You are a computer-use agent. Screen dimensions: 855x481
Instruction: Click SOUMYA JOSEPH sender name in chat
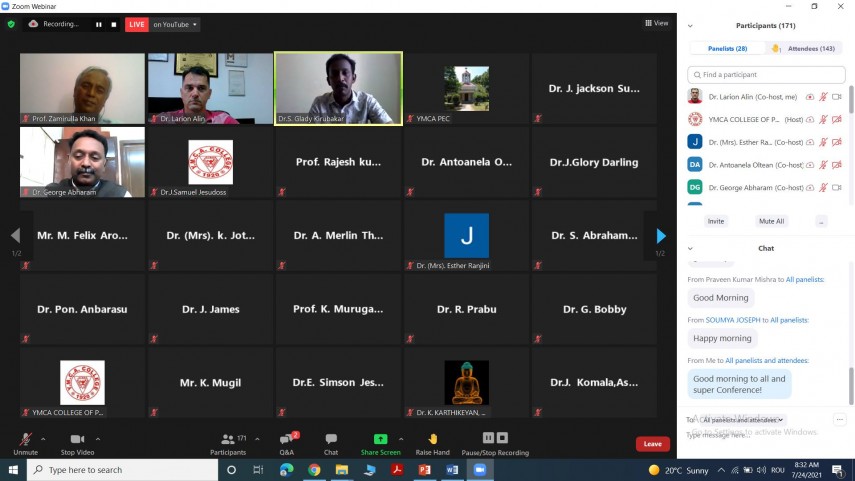(x=733, y=320)
